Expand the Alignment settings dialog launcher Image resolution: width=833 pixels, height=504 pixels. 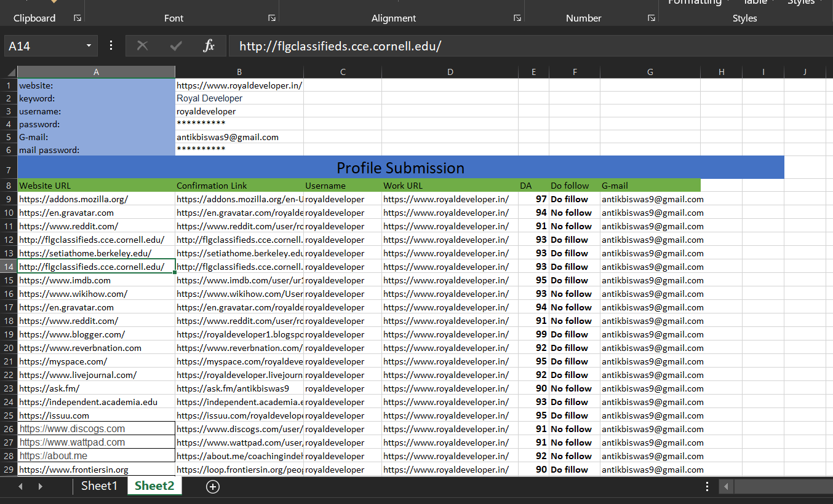[x=517, y=18]
